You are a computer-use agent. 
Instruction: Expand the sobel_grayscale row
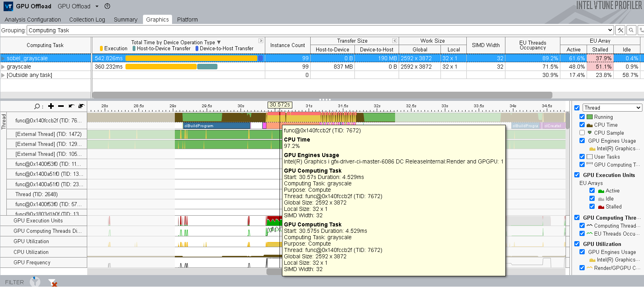(x=3, y=59)
